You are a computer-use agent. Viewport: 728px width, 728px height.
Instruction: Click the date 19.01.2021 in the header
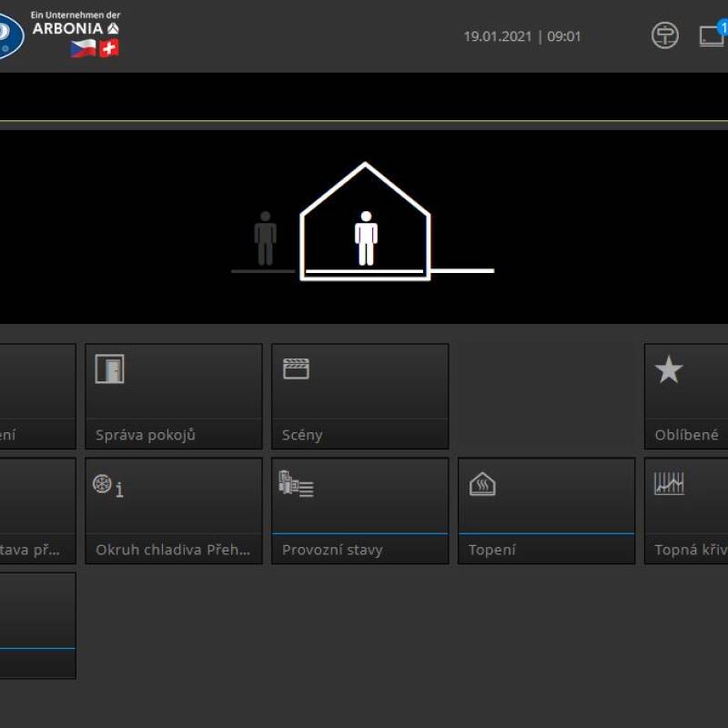click(x=498, y=36)
